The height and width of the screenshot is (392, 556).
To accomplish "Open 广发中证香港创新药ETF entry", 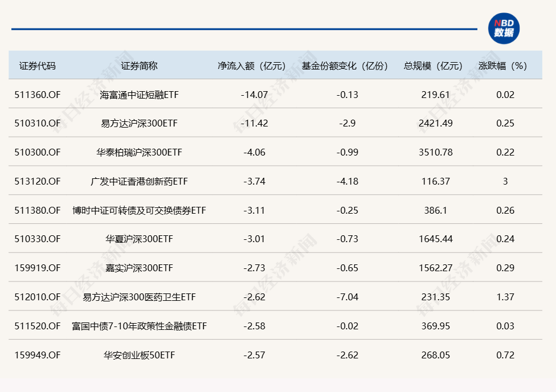I will [x=139, y=182].
